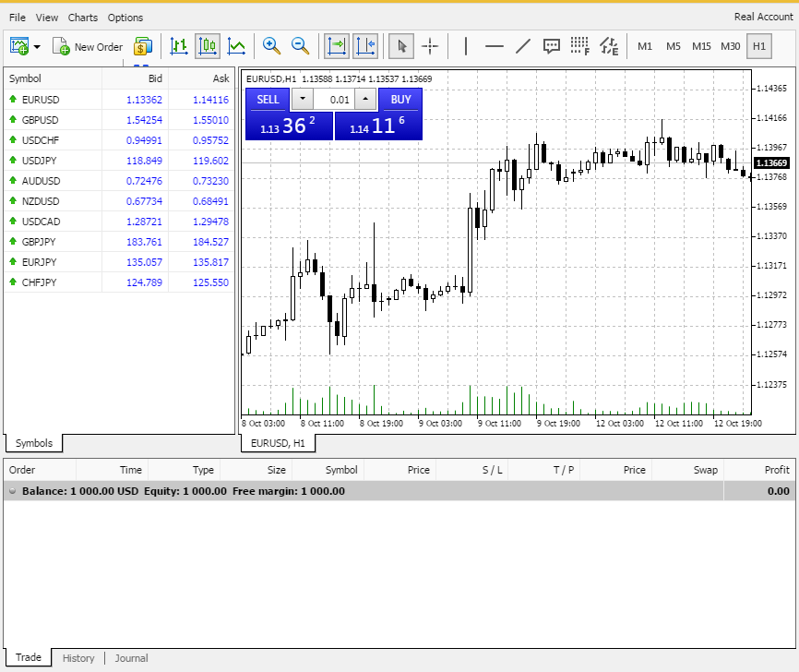Select GBPUSD in the symbol list
Screen dimensions: 799x672
(x=119, y=120)
